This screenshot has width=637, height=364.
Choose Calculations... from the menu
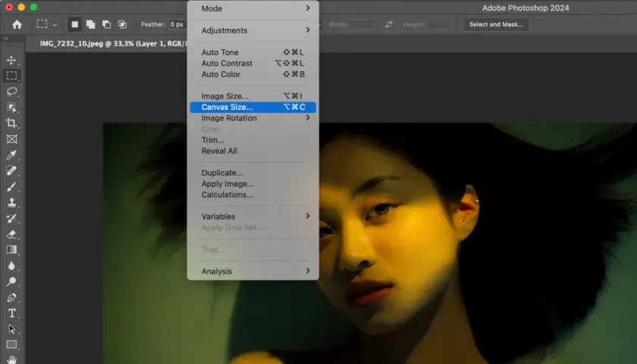(253, 195)
